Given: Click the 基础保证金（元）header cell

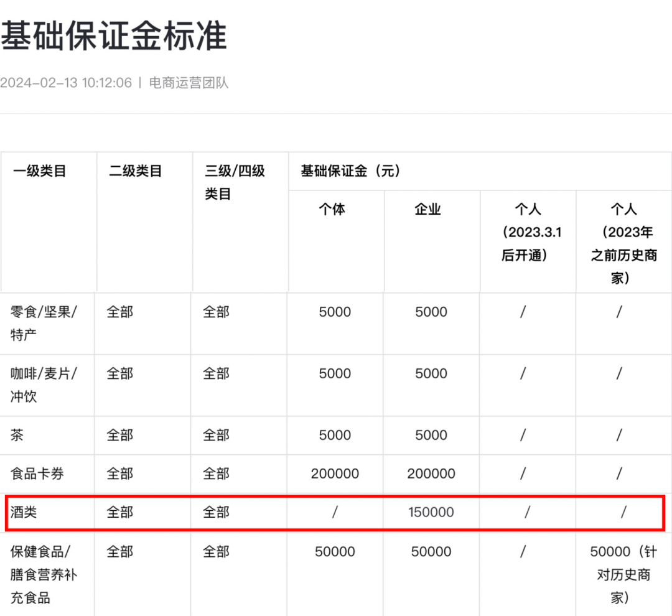Looking at the screenshot, I should tap(350, 171).
